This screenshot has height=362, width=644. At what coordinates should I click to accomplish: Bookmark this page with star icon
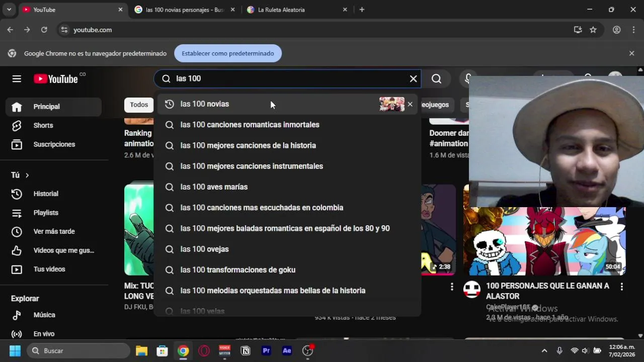click(x=593, y=30)
